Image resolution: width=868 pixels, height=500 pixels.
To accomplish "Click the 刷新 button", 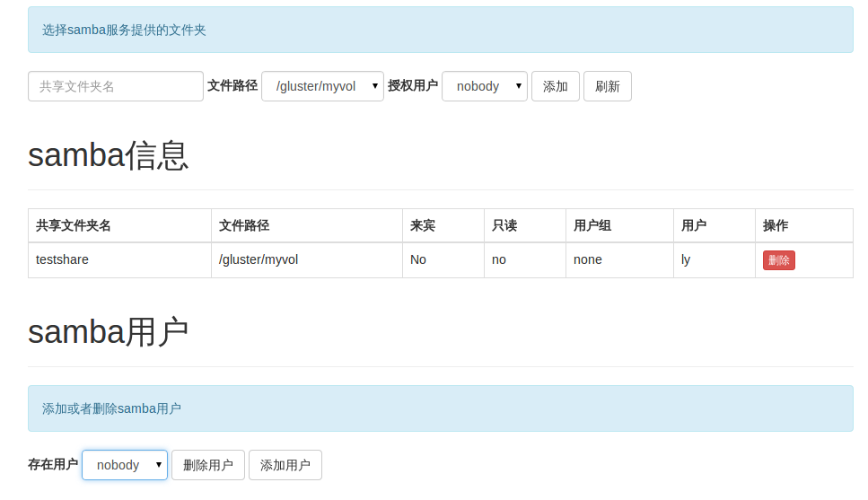I will point(608,86).
